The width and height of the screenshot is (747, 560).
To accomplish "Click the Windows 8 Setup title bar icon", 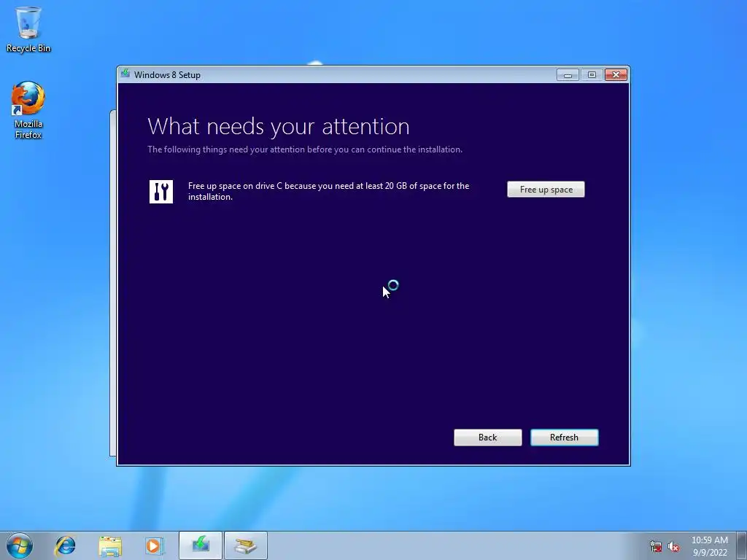I will point(125,74).
